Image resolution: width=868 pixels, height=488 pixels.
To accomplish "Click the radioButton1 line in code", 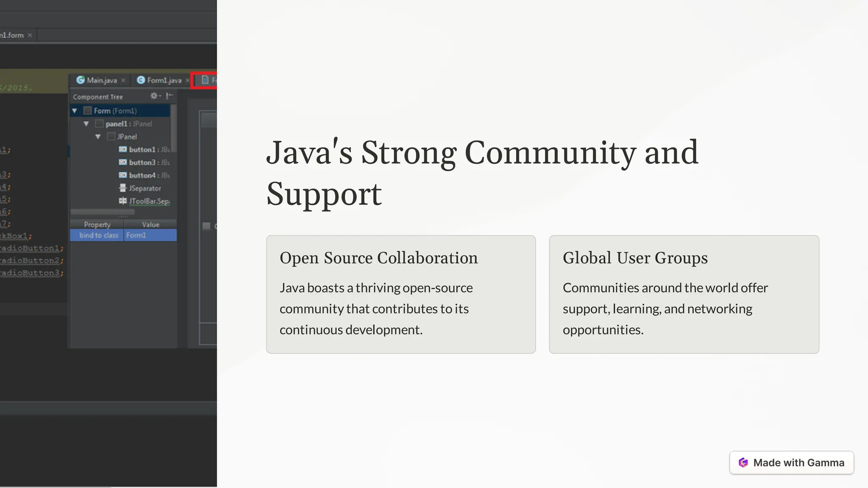I will [32, 248].
